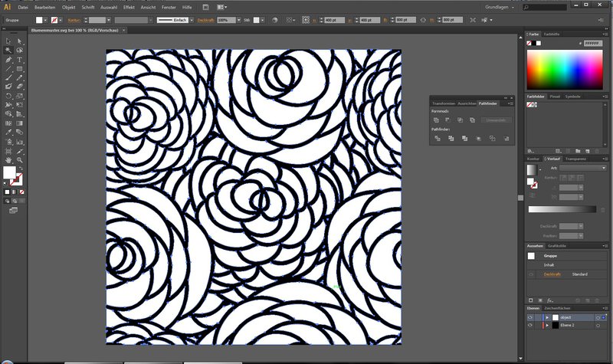Screen dimensions: 613x364
Task: Toggle visibility of the object layer
Action: point(530,317)
